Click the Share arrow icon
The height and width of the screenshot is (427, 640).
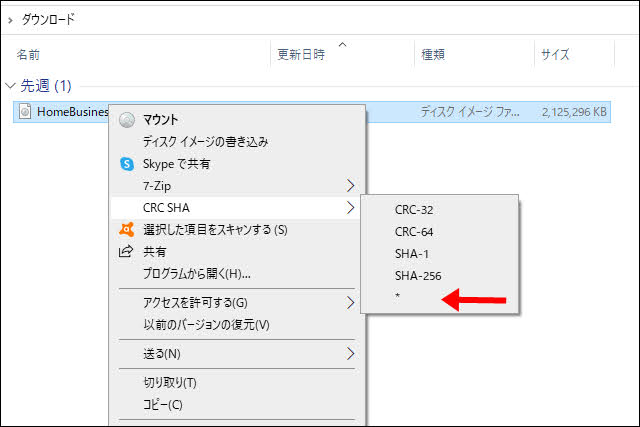pyautogui.click(x=126, y=251)
